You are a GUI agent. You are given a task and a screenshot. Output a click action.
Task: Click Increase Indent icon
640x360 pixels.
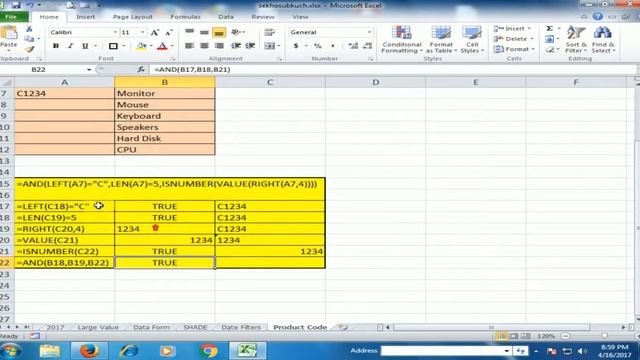[250, 46]
